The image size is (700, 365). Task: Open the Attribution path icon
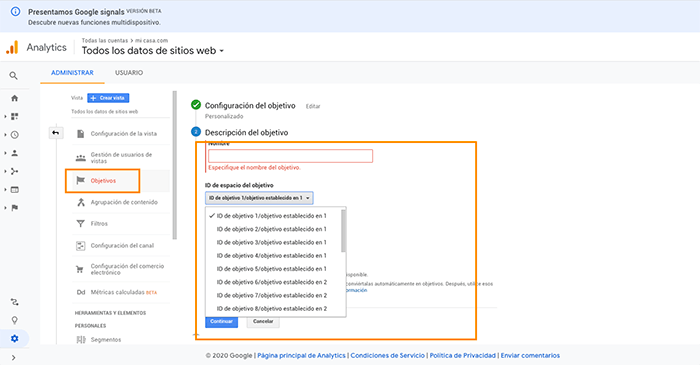(x=14, y=302)
